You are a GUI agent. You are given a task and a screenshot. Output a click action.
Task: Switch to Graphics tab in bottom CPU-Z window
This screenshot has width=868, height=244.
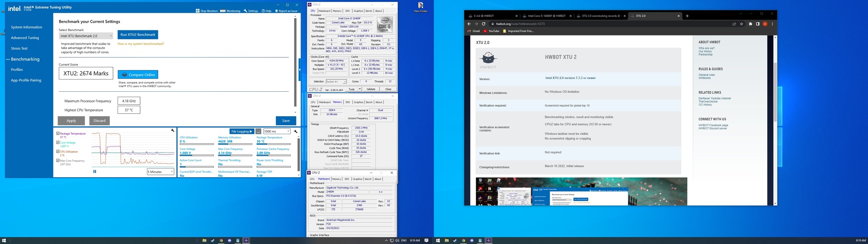358,179
